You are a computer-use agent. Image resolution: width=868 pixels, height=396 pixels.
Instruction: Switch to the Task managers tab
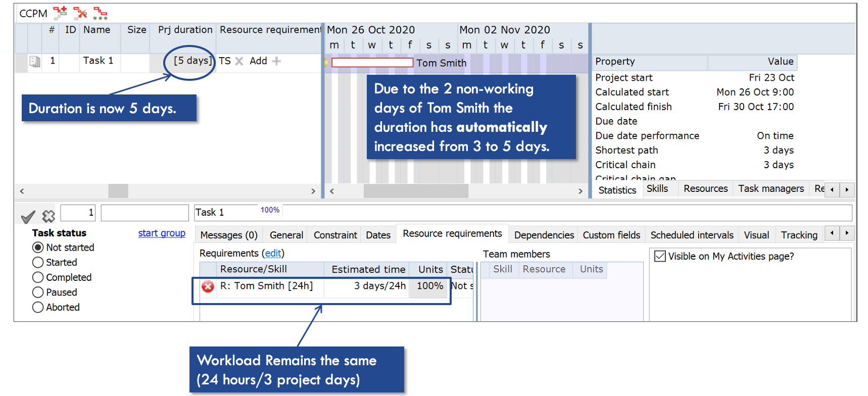click(771, 188)
